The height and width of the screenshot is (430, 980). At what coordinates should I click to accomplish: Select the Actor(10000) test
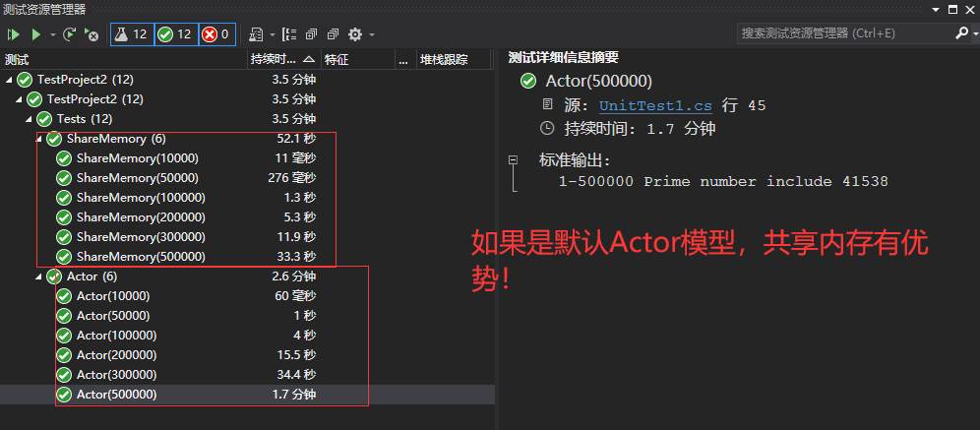tap(247, 296)
